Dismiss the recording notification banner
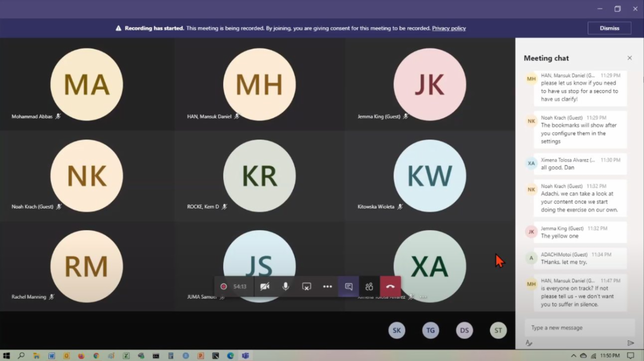Screen dimensions: 644x361 pyautogui.click(x=609, y=28)
